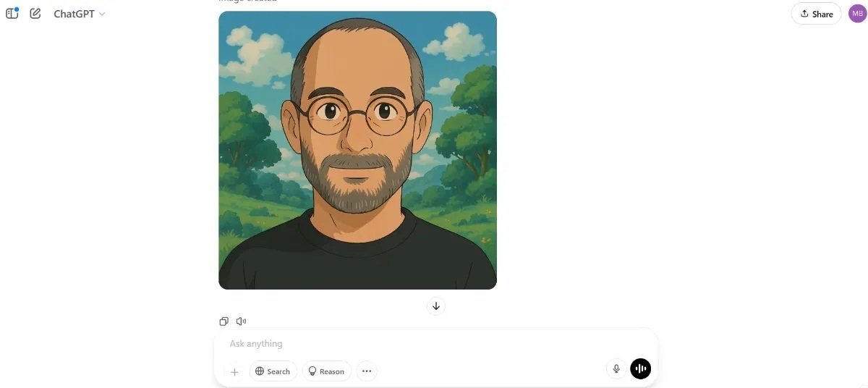This screenshot has width=868, height=388.
Task: Jump to latest with down-arrow circle
Action: [x=436, y=305]
